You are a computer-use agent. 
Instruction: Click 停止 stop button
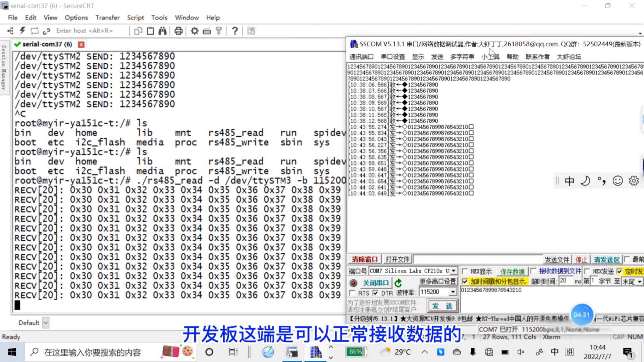point(581,260)
